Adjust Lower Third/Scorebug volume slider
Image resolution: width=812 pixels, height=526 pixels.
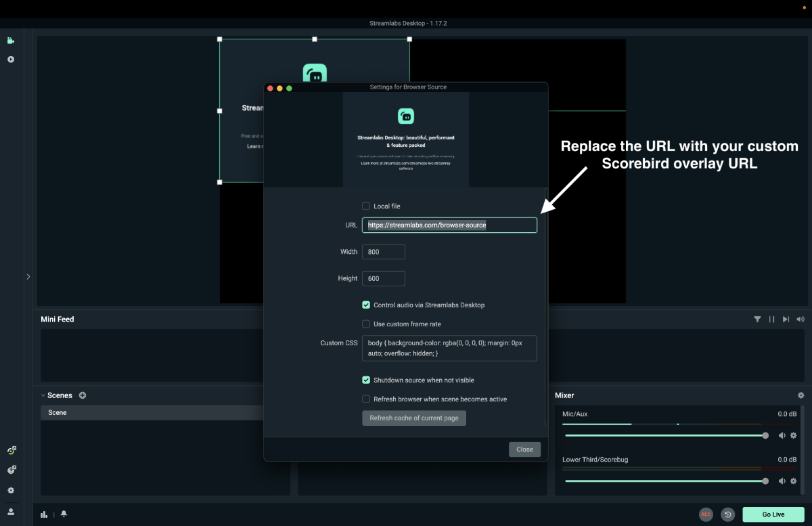tap(665, 481)
